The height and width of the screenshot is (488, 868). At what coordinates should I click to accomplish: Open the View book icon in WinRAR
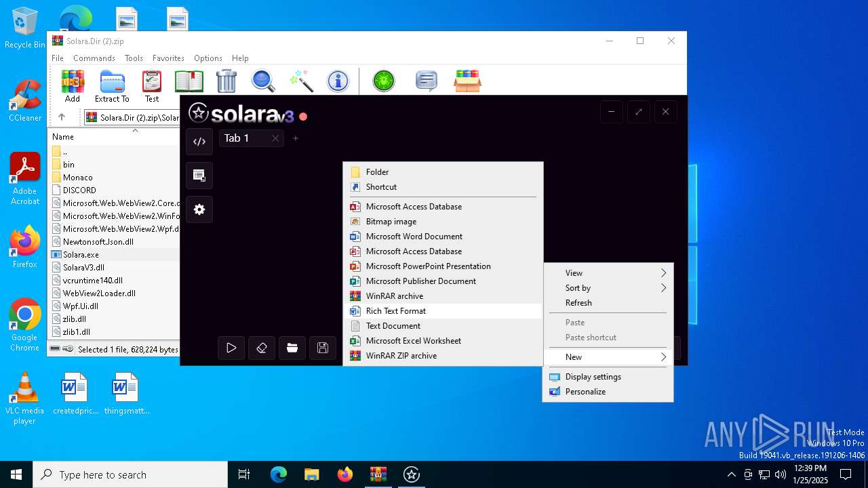(x=189, y=81)
